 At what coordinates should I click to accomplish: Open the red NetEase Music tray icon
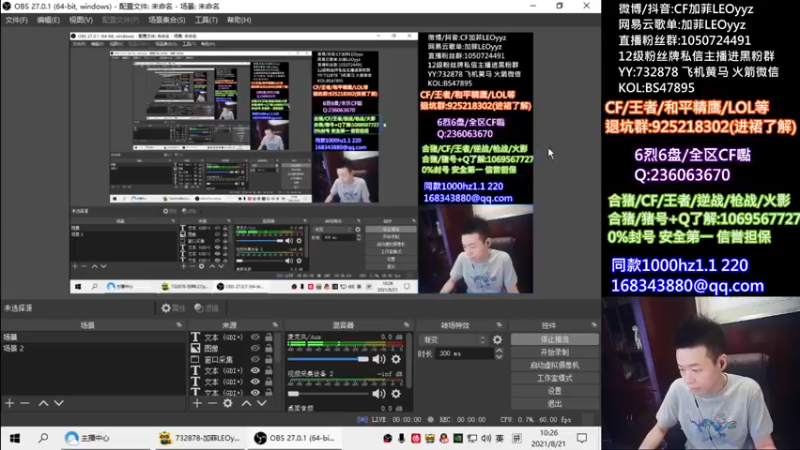[x=416, y=438]
